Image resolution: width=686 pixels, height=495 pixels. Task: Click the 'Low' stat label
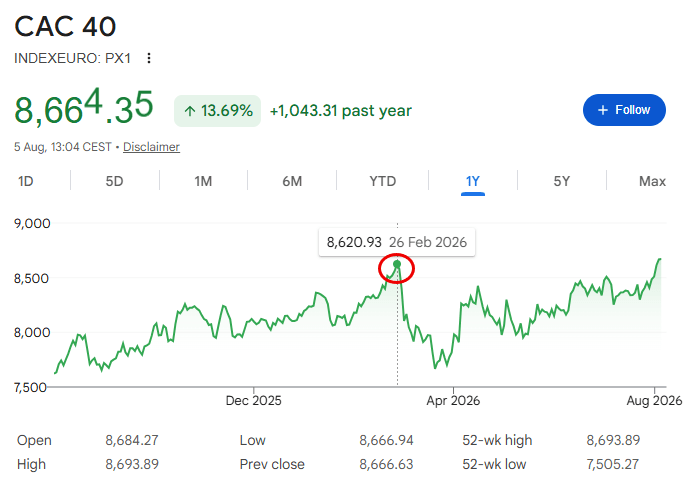point(252,440)
